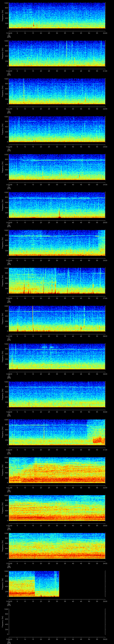
Task: Select the spectrogram panel starting at 5:29:00
Action: point(57,394)
